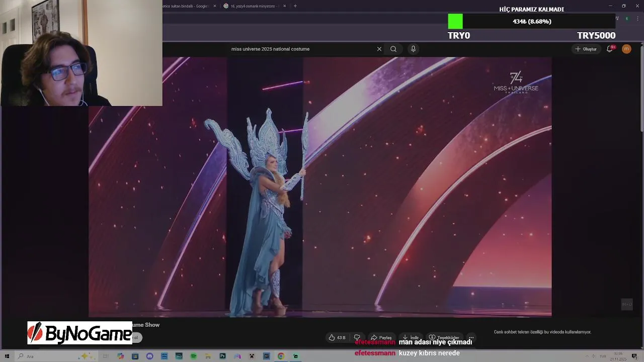Dislike the video with thumbs-down
This screenshot has height=362, width=644.
[357, 337]
